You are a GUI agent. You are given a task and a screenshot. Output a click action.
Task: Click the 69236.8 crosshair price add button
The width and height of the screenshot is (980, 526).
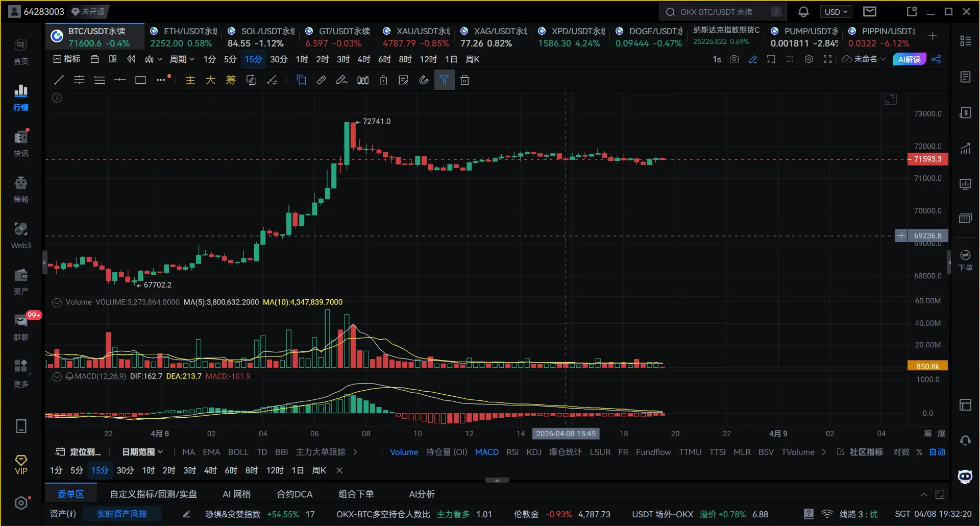901,235
